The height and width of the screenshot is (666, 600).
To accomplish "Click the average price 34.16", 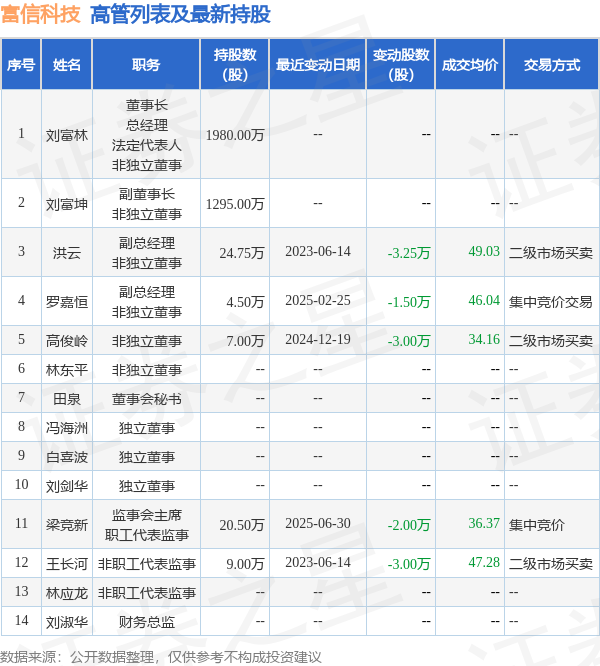I will click(x=484, y=339).
